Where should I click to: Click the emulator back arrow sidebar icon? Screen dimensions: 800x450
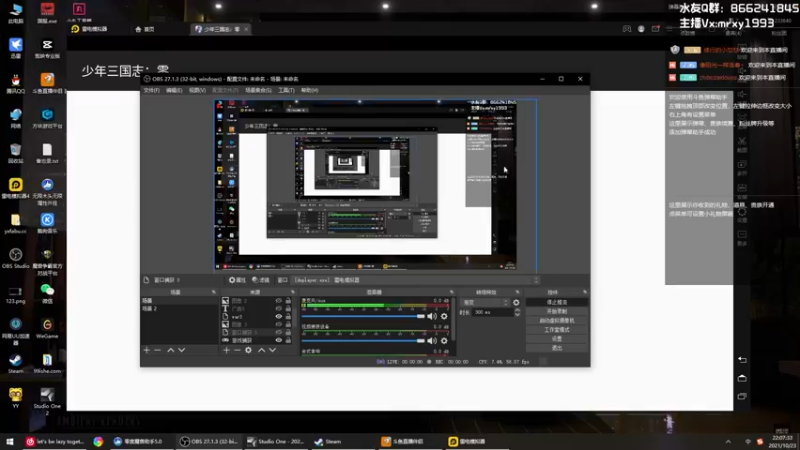point(742,360)
